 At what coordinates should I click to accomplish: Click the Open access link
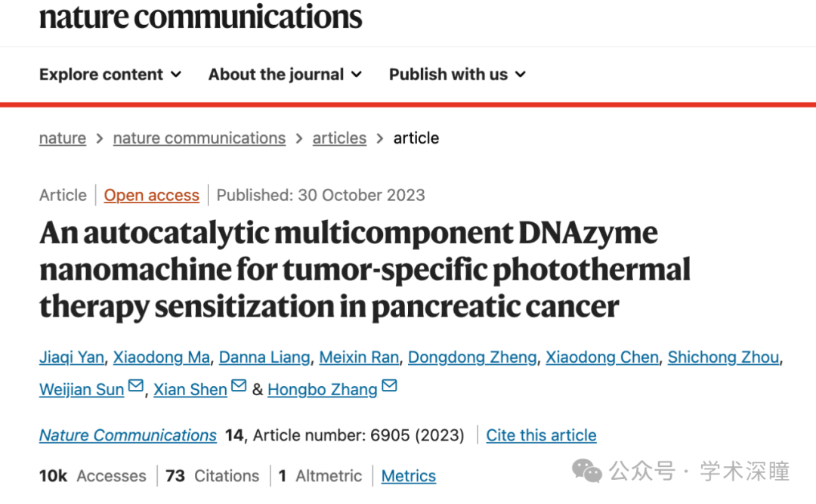151,195
